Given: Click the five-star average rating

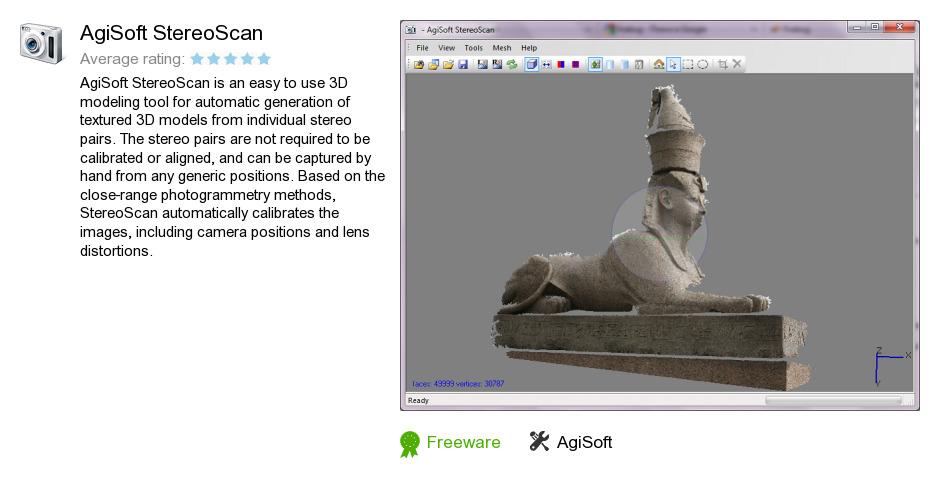Looking at the screenshot, I should (231, 59).
